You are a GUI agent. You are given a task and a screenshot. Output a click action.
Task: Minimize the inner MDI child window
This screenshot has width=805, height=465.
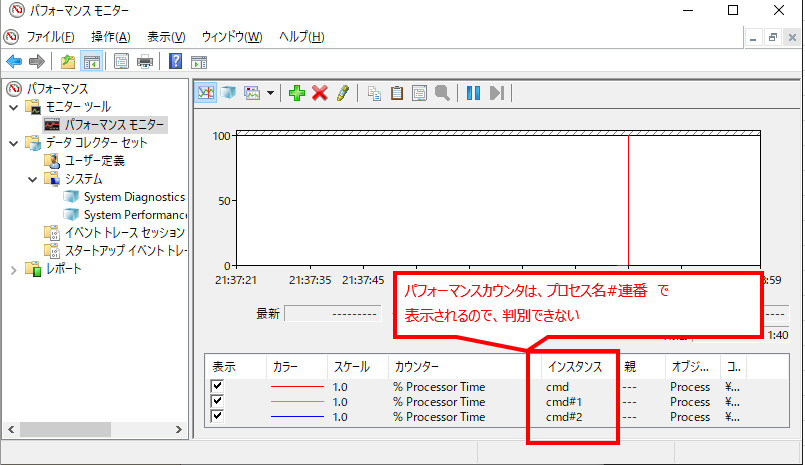(x=753, y=37)
